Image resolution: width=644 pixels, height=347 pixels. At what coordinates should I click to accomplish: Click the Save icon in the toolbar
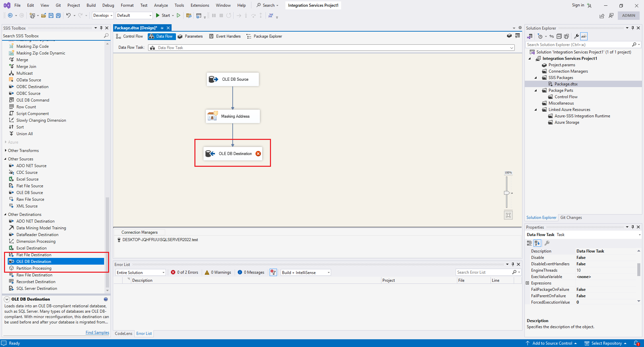coord(51,15)
